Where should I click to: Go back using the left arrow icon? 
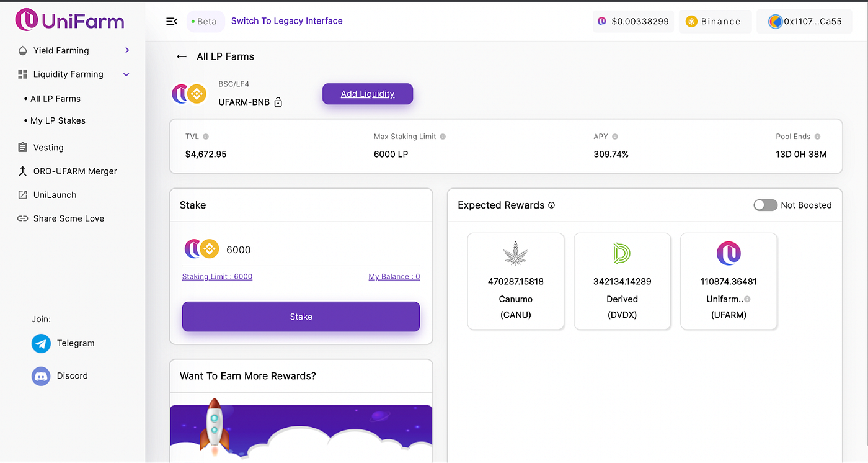[x=182, y=56]
